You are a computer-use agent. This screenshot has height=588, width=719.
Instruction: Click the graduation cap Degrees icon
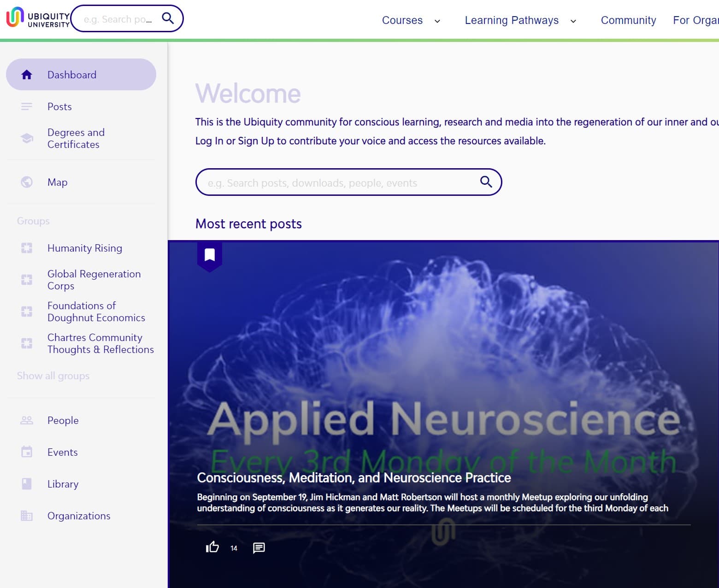click(27, 138)
